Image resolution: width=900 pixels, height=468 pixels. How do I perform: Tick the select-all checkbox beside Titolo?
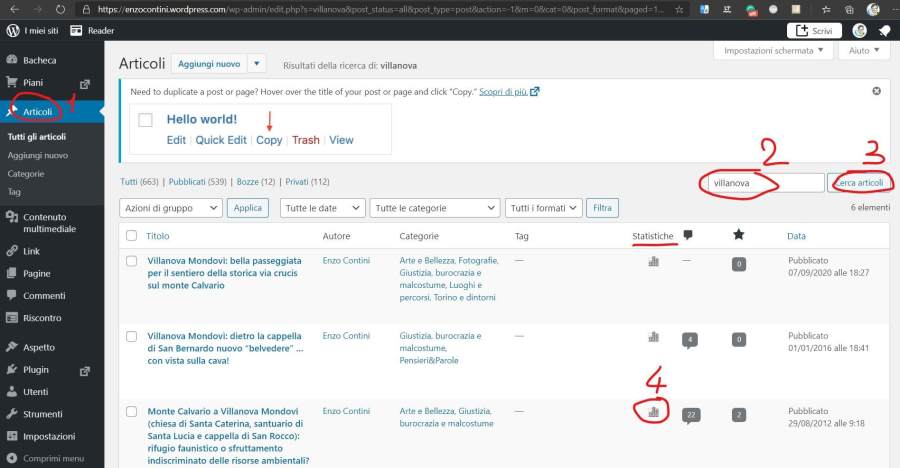coord(131,236)
